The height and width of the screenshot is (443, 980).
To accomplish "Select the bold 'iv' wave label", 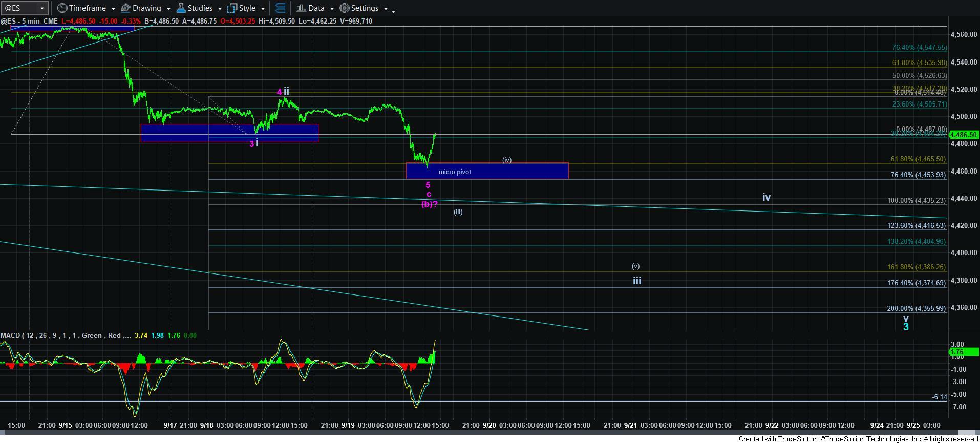I will 766,197.
